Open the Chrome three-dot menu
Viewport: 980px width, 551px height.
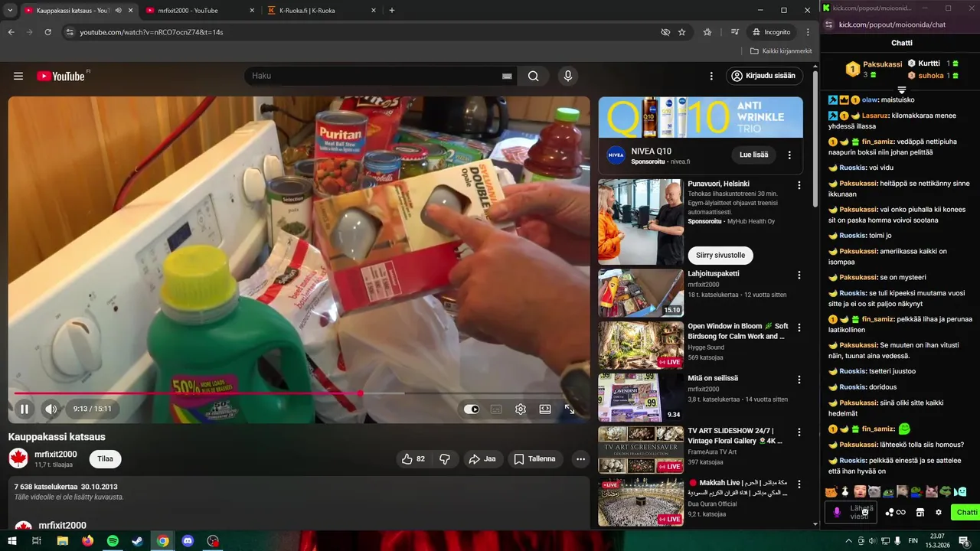[x=808, y=32]
